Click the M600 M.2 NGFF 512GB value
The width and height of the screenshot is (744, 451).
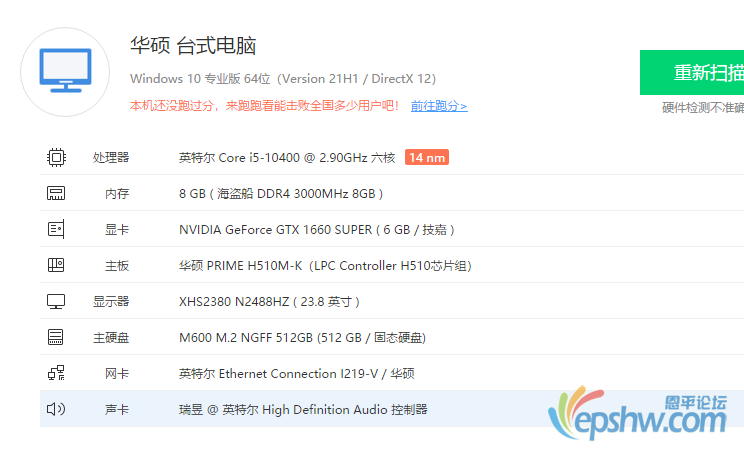coord(302,338)
